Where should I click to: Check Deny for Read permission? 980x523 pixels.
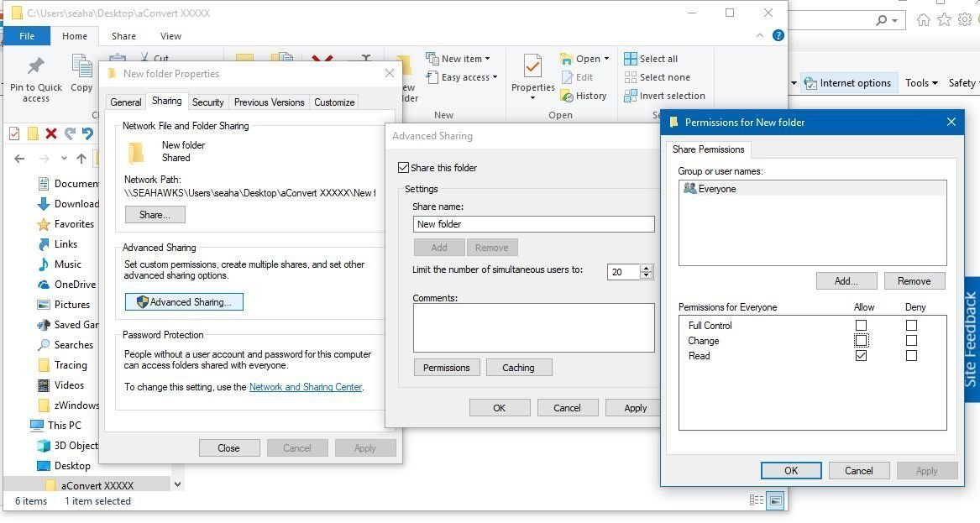[x=911, y=356]
